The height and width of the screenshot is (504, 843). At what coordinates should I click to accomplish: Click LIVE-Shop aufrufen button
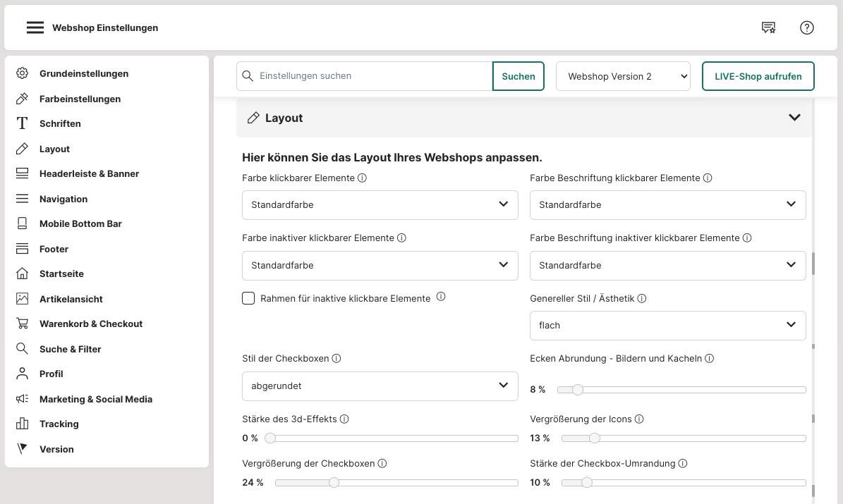point(758,76)
